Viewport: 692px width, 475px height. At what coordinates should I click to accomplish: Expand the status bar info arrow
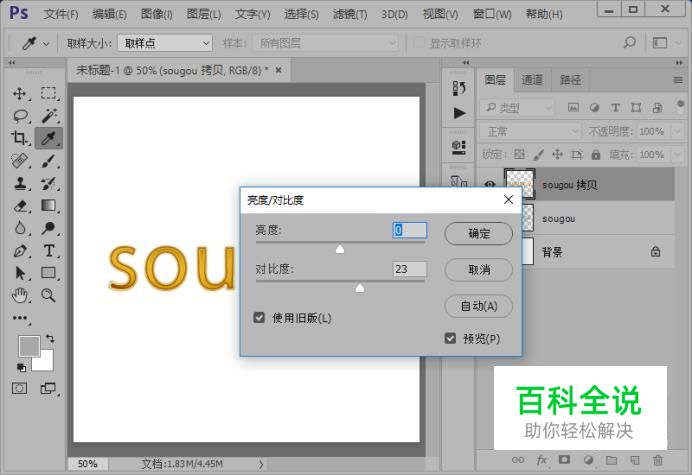pos(261,464)
